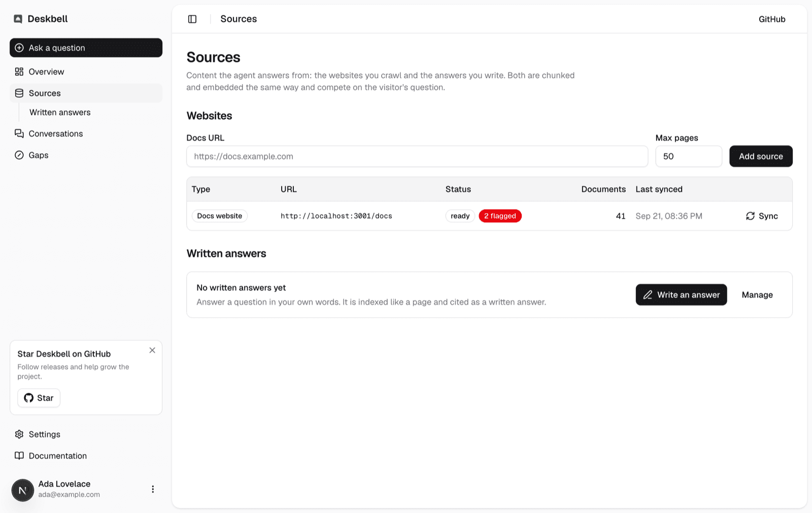
Task: Click the No written answers yet message
Action: tap(241, 288)
